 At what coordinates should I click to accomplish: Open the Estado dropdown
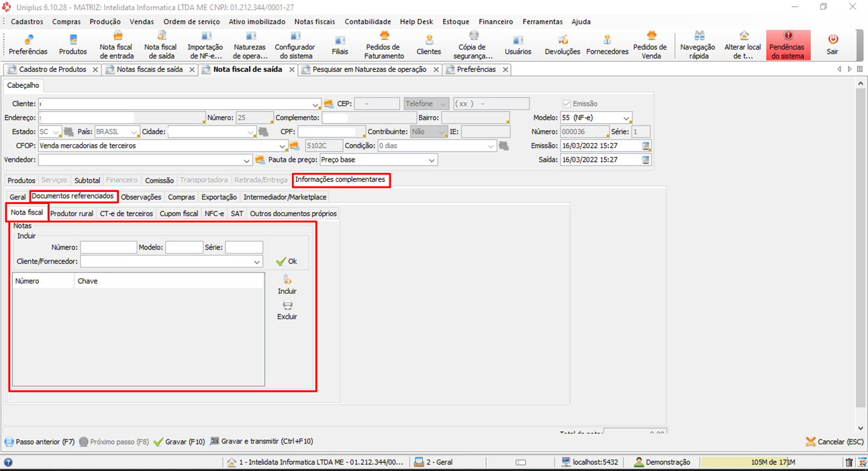[x=56, y=132]
